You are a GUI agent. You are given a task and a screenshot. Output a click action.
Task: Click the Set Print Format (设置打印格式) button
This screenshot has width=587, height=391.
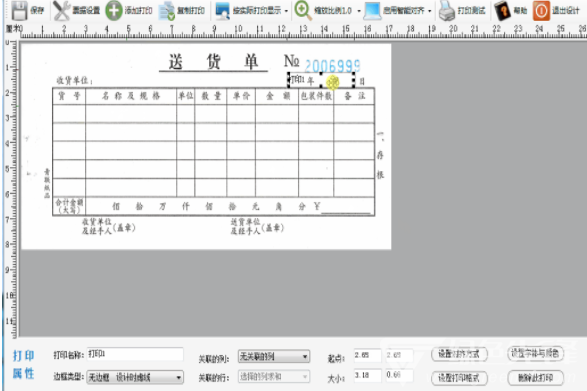tap(459, 378)
